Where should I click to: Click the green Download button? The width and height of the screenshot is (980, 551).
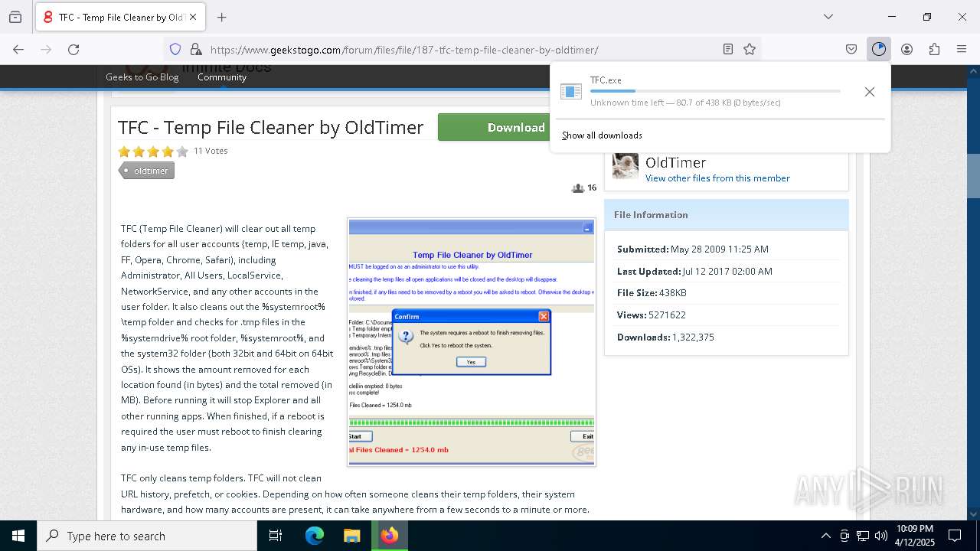coord(495,127)
